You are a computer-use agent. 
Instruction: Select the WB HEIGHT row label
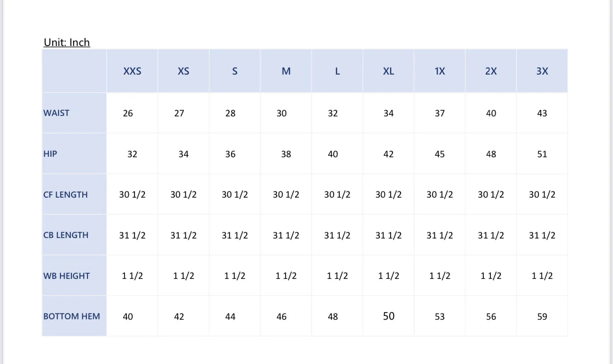pyautogui.click(x=67, y=276)
